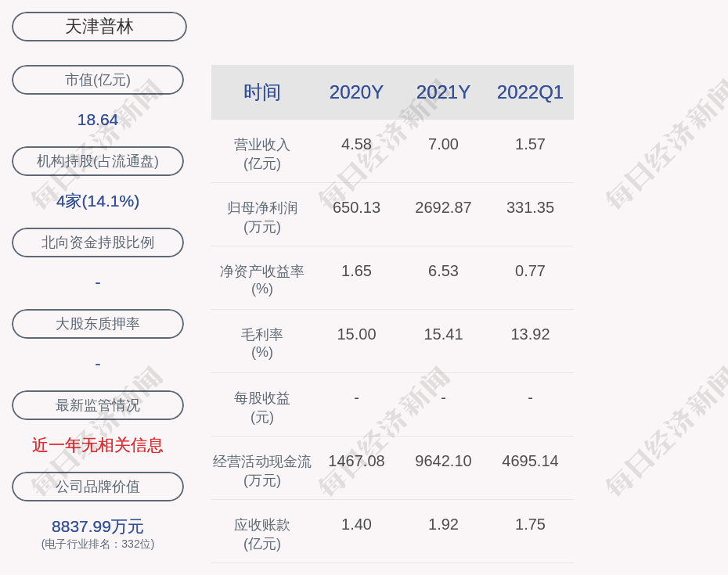The height and width of the screenshot is (575, 728).
Task: Click the 净资产收益率(%) row label
Action: [262, 280]
